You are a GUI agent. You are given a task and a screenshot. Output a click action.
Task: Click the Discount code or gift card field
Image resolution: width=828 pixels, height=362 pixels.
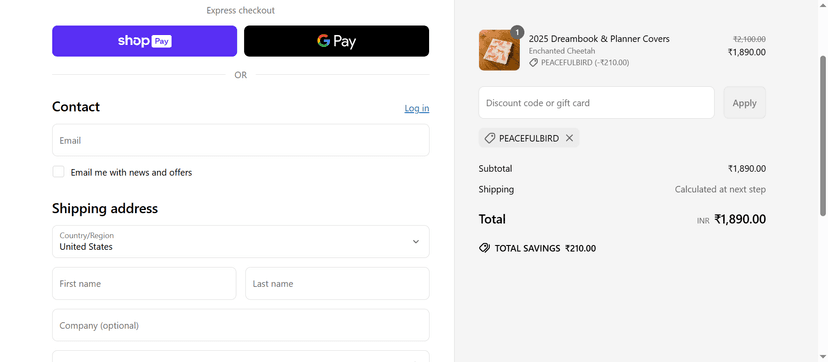pyautogui.click(x=596, y=103)
